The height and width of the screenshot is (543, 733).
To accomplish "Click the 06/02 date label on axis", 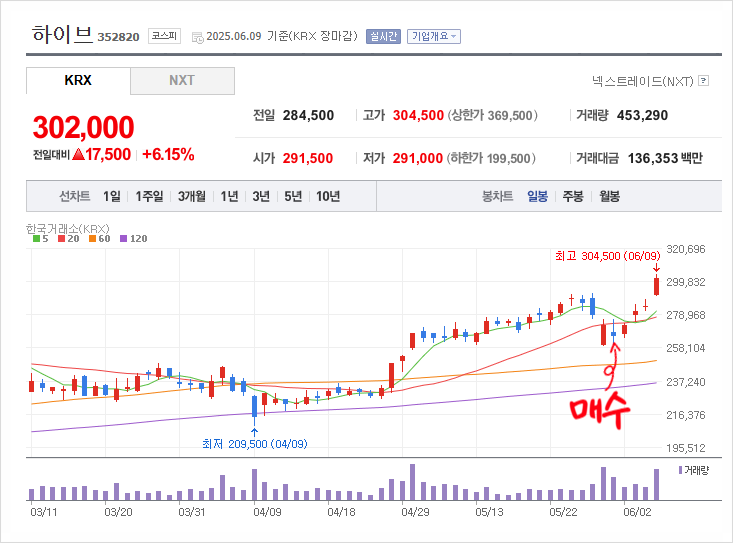I will [637, 512].
